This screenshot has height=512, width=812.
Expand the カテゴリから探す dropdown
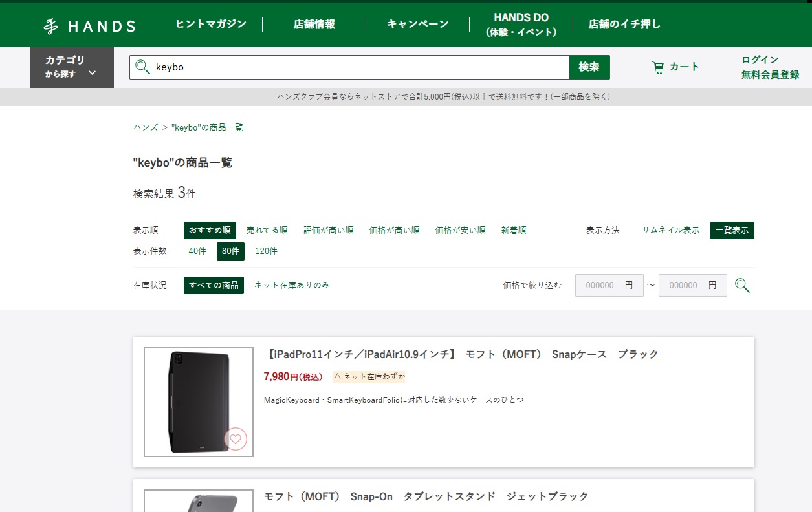tap(72, 67)
